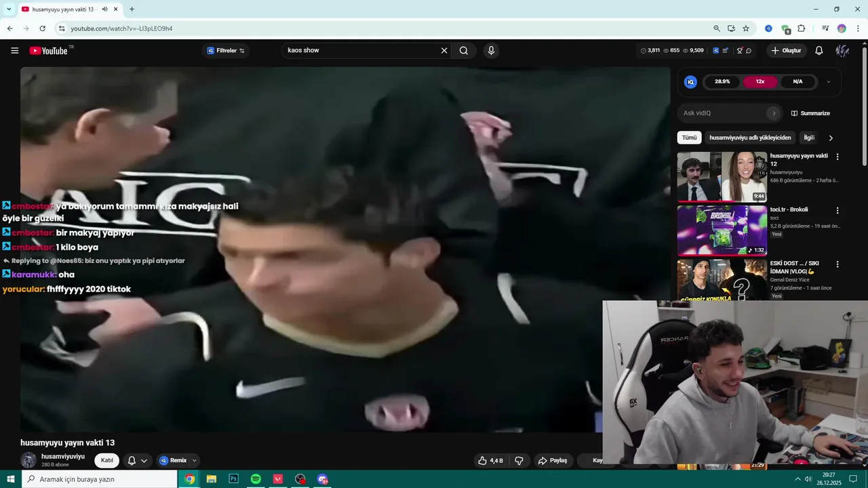
Task: Open the vidIQ trophy achievements icon
Action: [740, 51]
